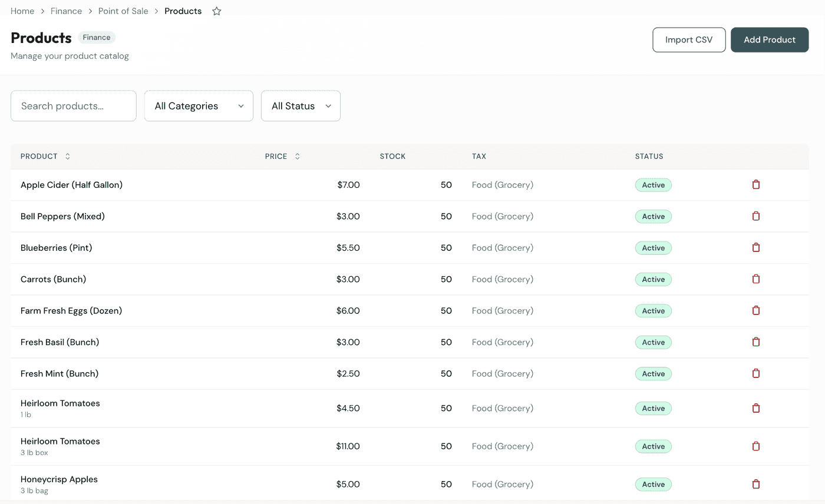Delete the Fresh Mint (Bunch) product
Screen dimensions: 825x504
[x=756, y=373]
